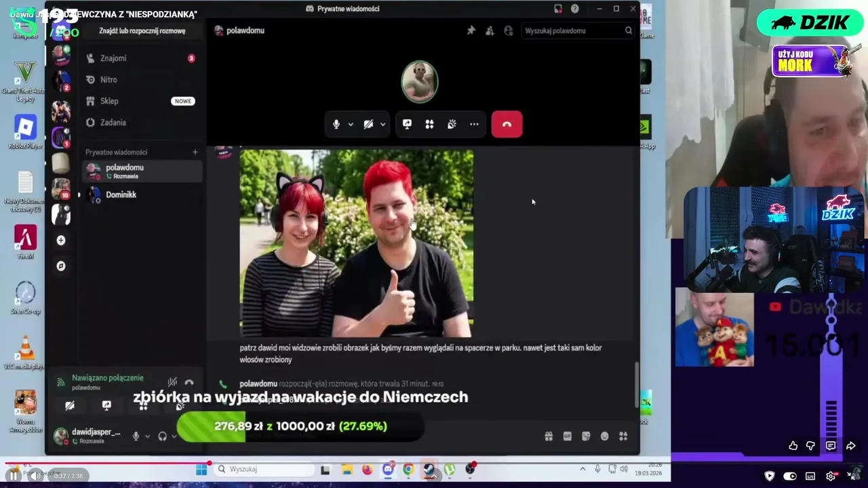Disconnect using voice panel phone icon
The height and width of the screenshot is (488, 868).
click(x=189, y=382)
